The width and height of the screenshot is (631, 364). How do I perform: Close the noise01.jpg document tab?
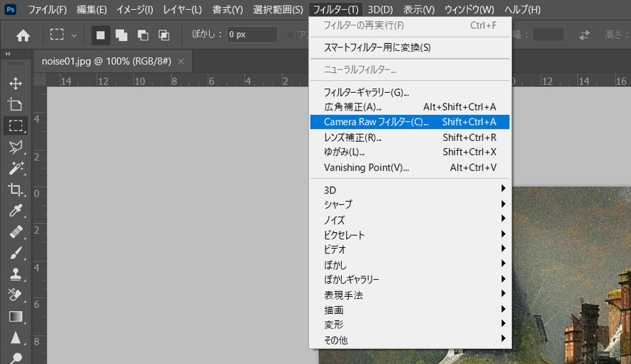181,61
